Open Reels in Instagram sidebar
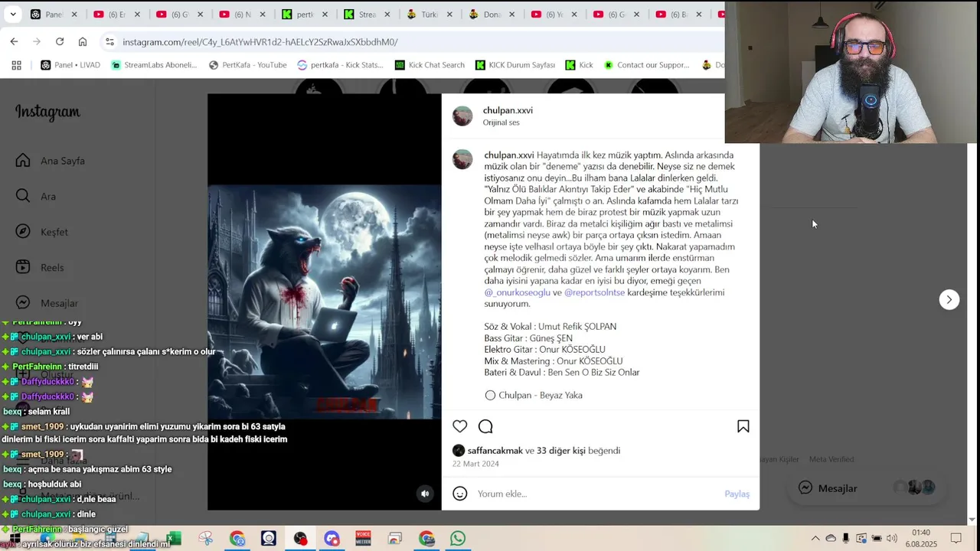Screen dimensions: 980x551 pos(40,267)
